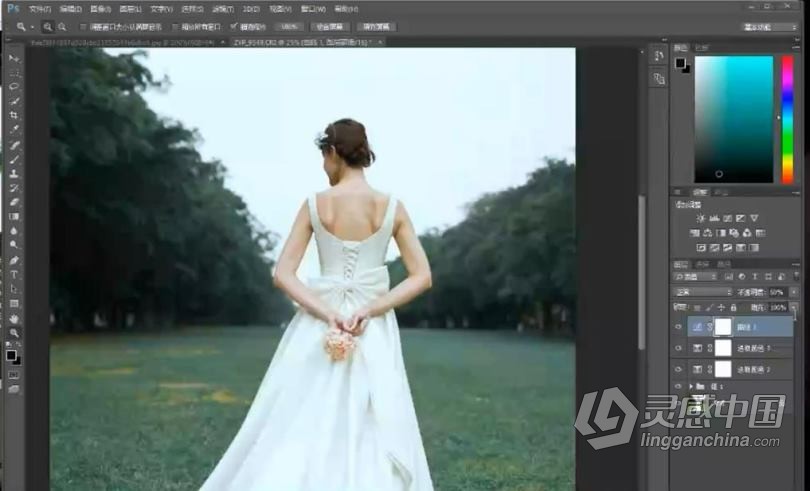
Task: Add a Photo Filter adjustment
Action: [734, 233]
